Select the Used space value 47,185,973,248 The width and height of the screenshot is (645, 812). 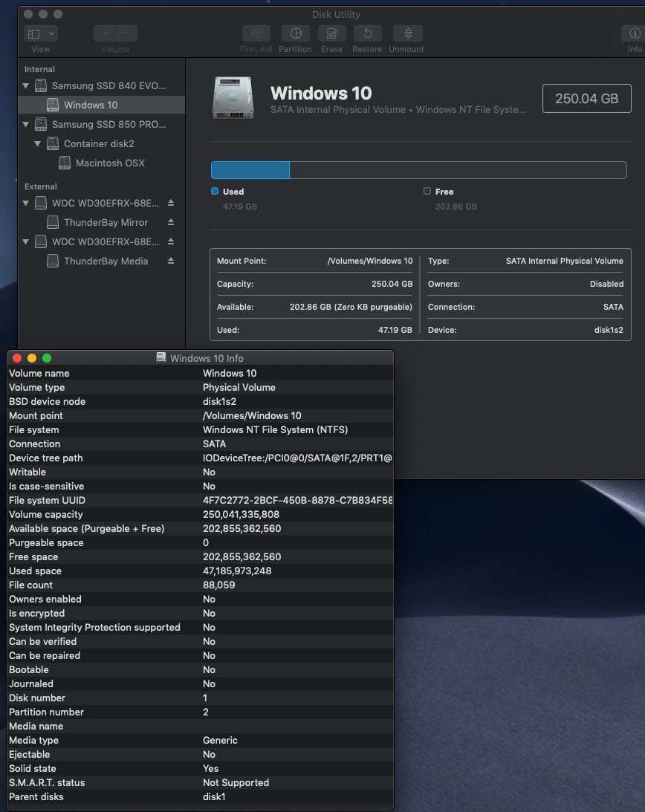pyautogui.click(x=237, y=571)
